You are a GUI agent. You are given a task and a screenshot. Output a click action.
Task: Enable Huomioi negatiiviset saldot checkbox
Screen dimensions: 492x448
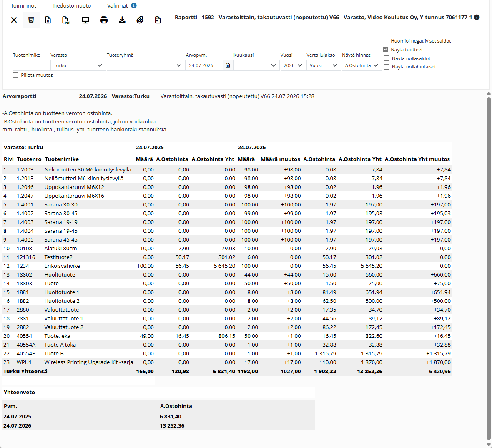tap(385, 41)
